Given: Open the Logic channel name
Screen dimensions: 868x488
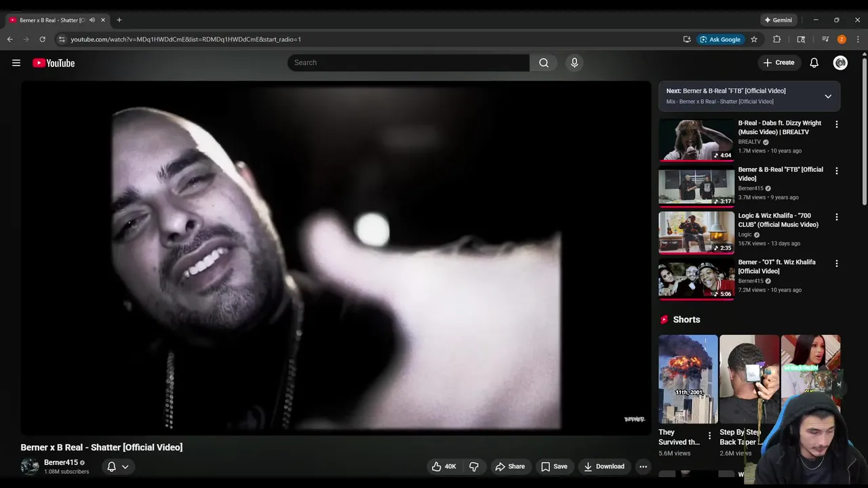Looking at the screenshot, I should tap(745, 235).
